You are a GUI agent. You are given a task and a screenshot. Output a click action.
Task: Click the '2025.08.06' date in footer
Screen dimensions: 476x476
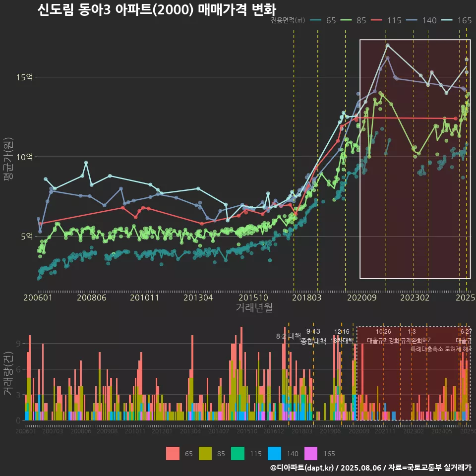360,468
